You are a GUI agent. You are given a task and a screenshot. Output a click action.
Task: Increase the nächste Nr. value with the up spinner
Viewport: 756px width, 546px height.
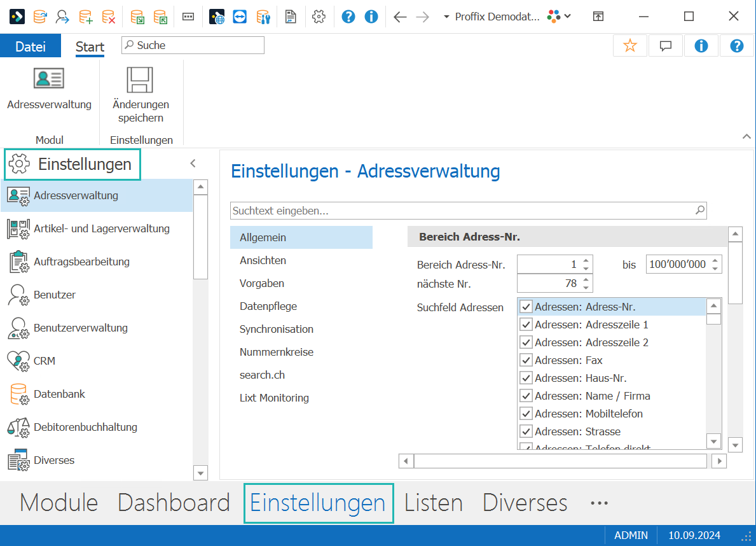(x=586, y=279)
